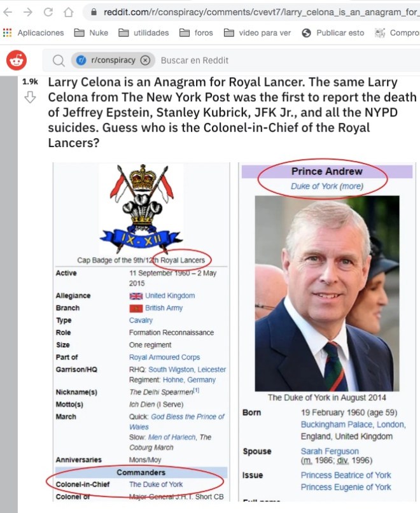Click the browser back arrow
The width and height of the screenshot is (420, 513).
pos(8,12)
